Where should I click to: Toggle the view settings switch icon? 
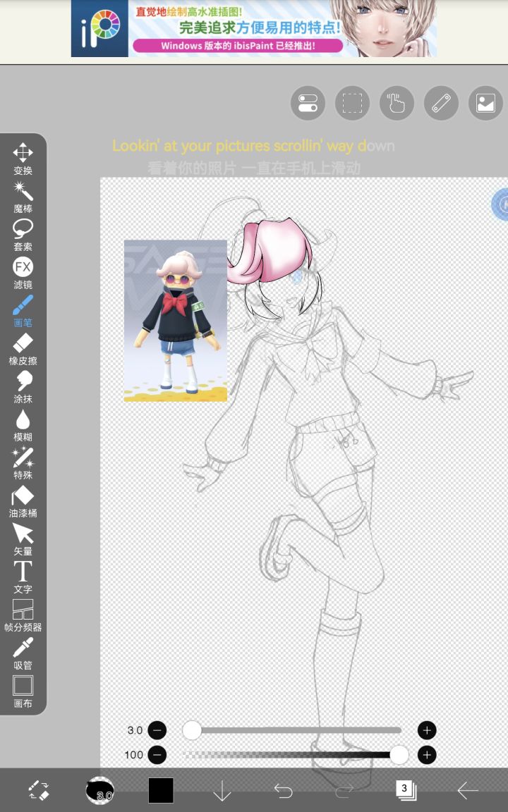[x=308, y=103]
